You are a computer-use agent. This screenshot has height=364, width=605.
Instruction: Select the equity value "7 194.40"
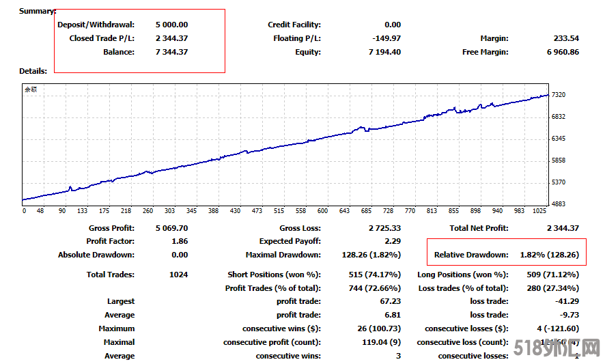[x=384, y=52]
